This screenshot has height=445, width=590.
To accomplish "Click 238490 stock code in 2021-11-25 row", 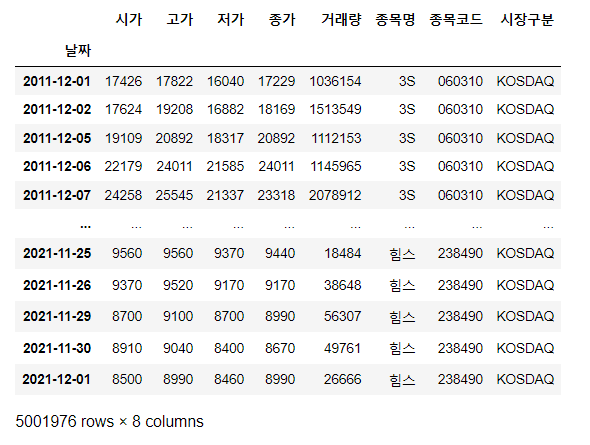I will click(x=460, y=254).
